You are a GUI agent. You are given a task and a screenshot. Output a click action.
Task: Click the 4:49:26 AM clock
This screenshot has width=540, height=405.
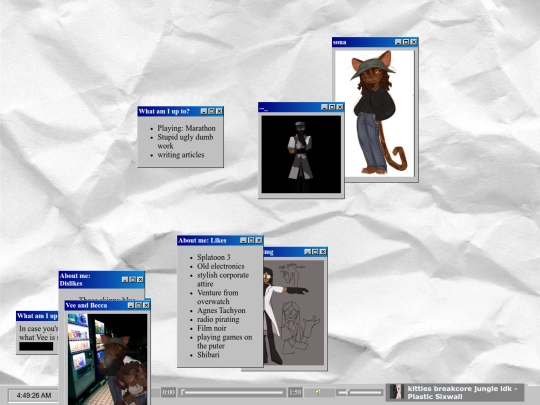coord(34,395)
